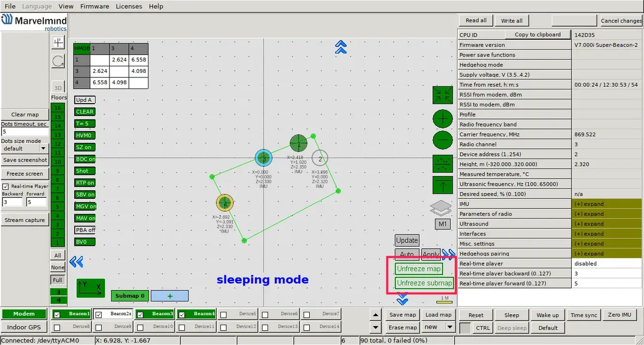Enable the Device5 checkbox

(223, 314)
